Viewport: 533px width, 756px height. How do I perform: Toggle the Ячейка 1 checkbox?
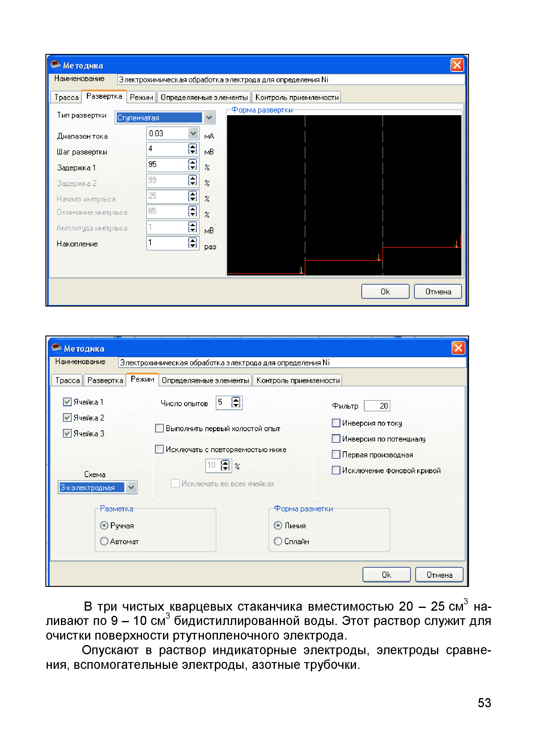(67, 402)
